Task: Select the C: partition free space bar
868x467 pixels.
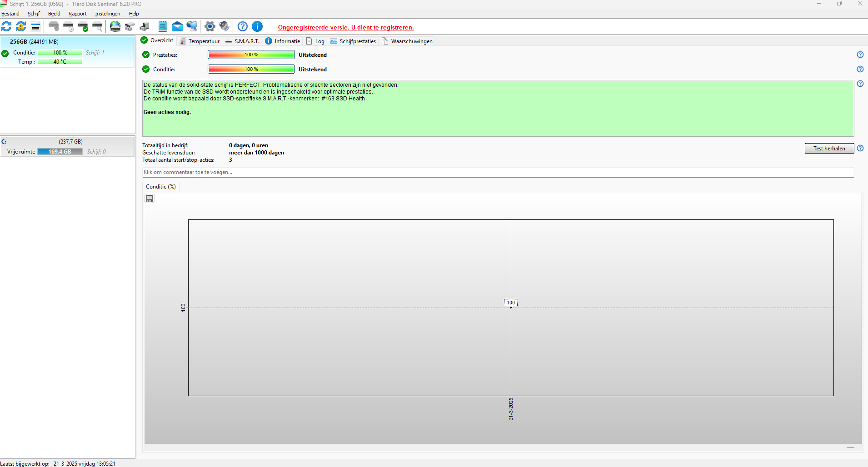Action: [60, 152]
